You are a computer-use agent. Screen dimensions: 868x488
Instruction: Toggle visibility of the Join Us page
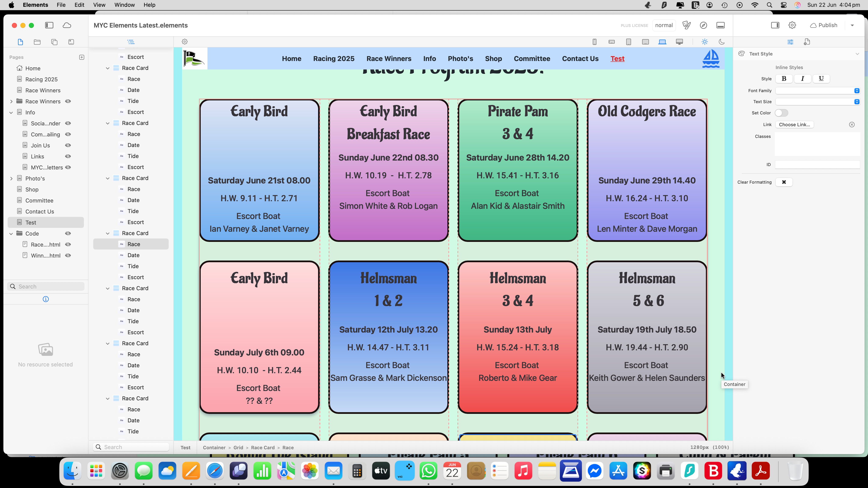[68, 146]
